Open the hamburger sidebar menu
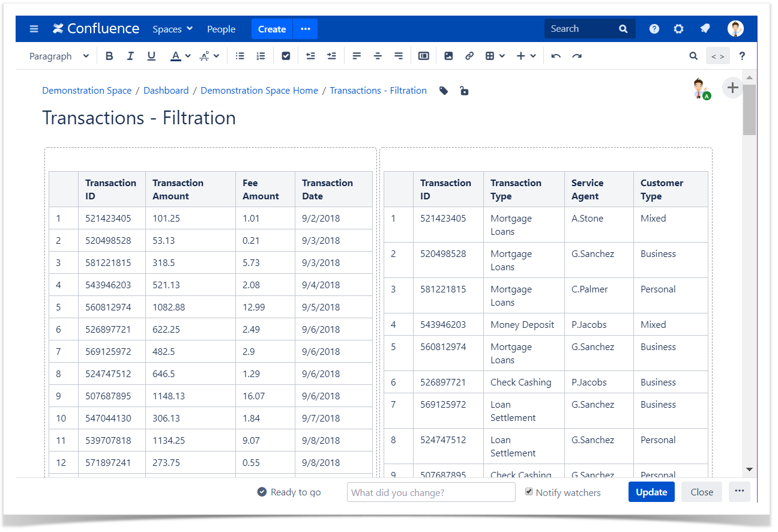778x532 pixels. click(34, 29)
